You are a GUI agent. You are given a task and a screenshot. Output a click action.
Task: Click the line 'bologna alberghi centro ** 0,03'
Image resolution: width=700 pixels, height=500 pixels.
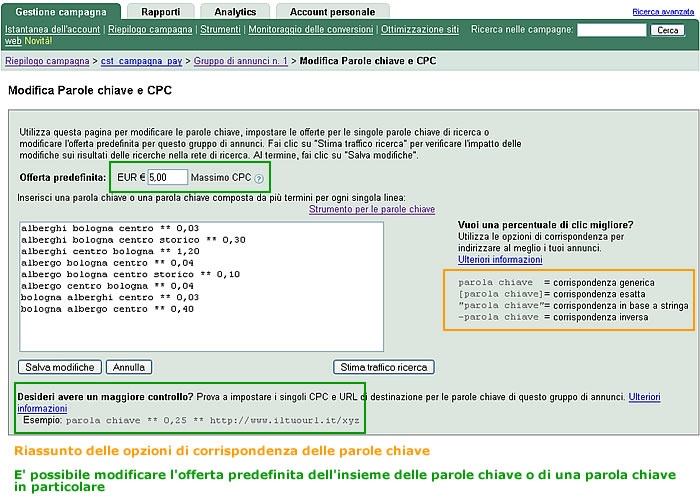110,298
